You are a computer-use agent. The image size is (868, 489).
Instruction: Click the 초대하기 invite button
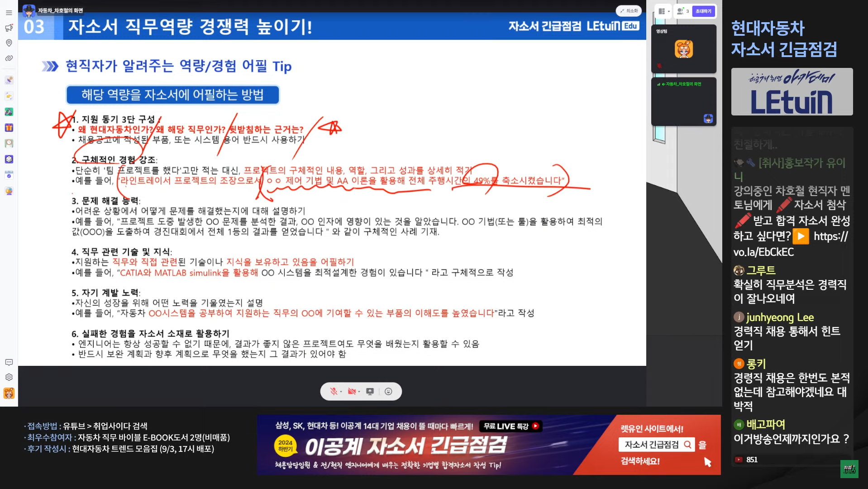[703, 11]
